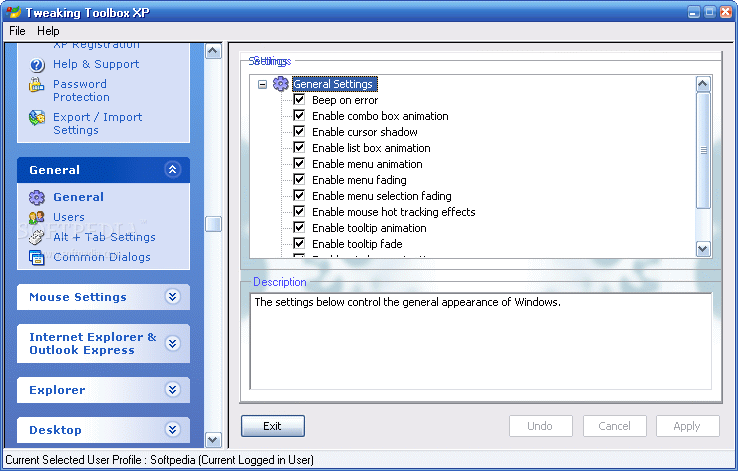
Task: Close the Tweaking Toolbox XP window
Action: point(726,12)
